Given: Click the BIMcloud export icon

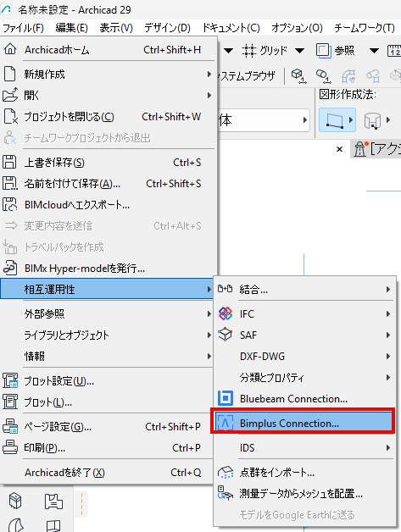Looking at the screenshot, I should click(10, 205).
